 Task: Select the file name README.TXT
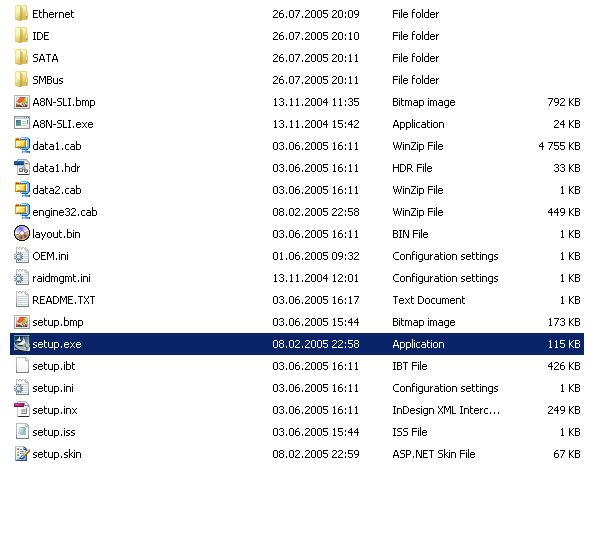pyautogui.click(x=63, y=300)
